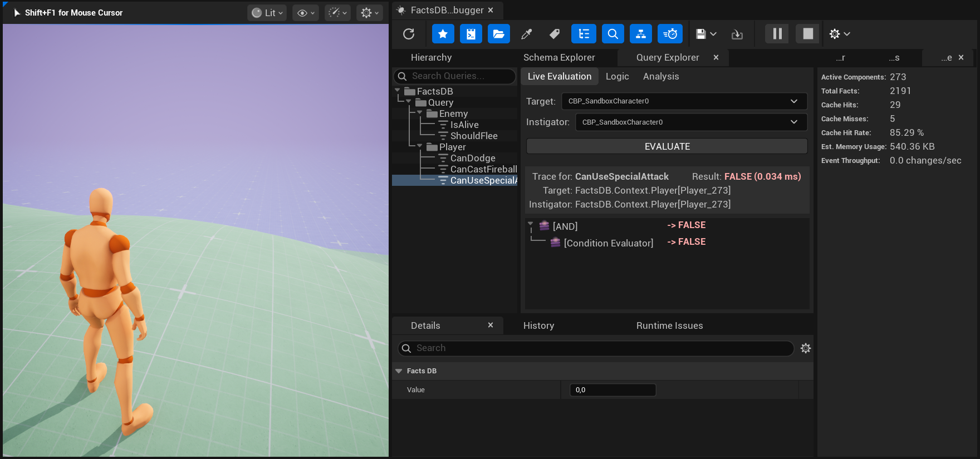
Task: Select the collapsed '...e' tab
Action: coord(946,57)
